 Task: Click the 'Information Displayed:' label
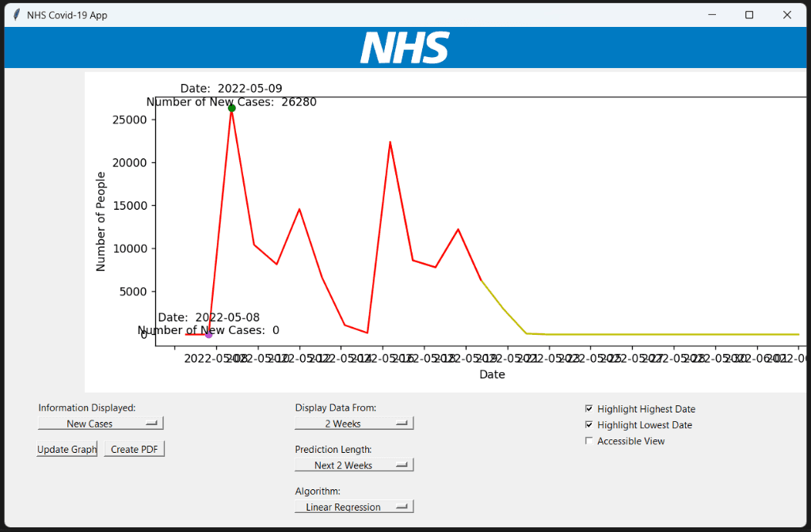(87, 408)
